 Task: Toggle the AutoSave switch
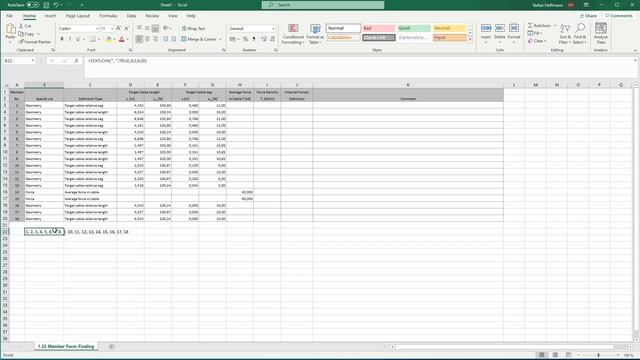coord(33,5)
